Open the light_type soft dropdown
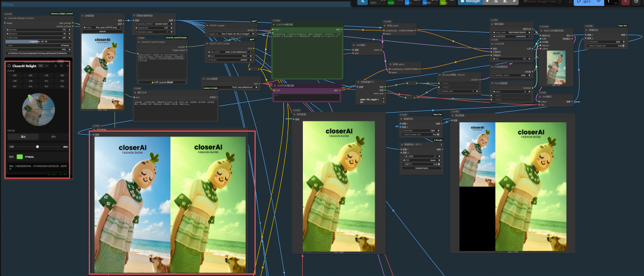Viewport: 644px width, 276px height. pyautogui.click(x=39, y=38)
